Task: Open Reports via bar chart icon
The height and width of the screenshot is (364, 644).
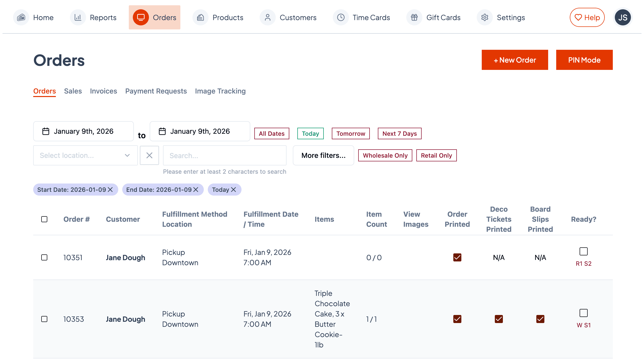Action: (x=78, y=17)
